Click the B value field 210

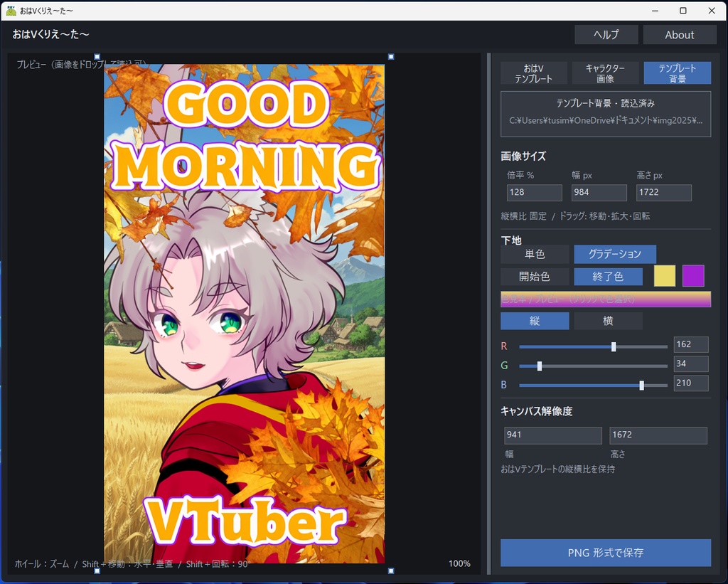691,383
